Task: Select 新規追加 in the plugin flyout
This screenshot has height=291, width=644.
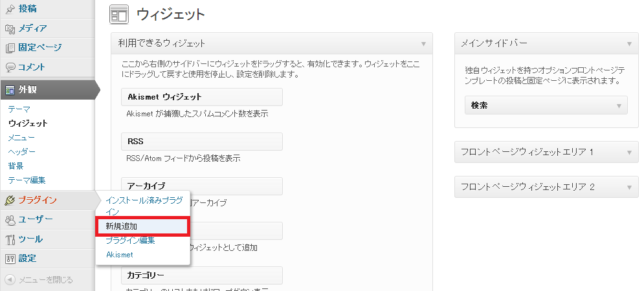Action: 122,226
